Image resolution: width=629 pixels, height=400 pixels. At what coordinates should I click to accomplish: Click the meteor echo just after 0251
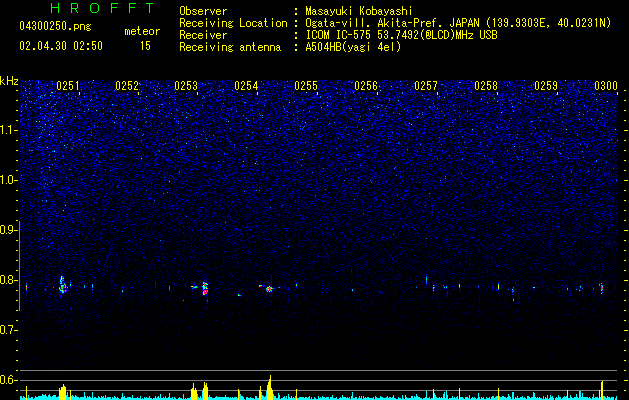point(62,286)
